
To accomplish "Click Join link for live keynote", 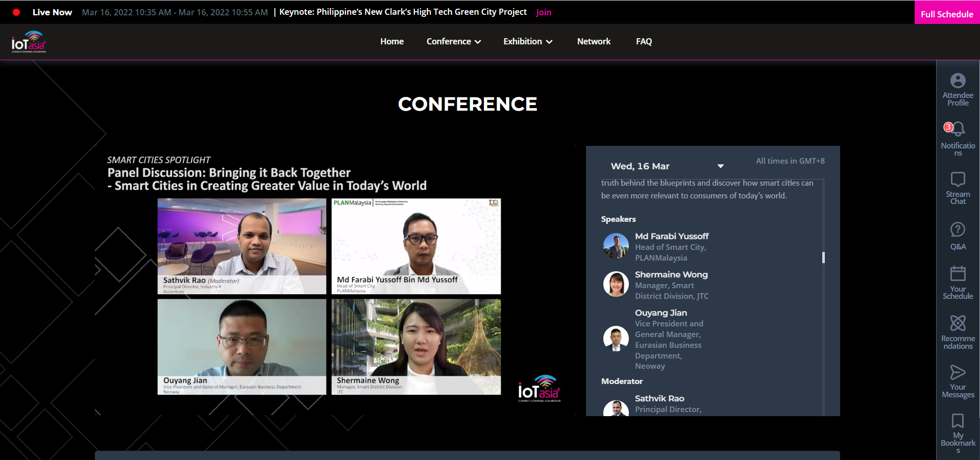I will pyautogui.click(x=543, y=12).
